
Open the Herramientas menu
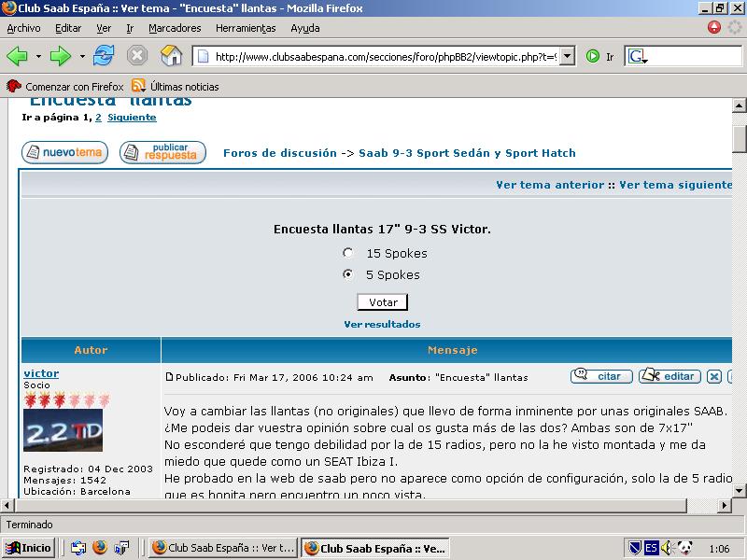246,28
